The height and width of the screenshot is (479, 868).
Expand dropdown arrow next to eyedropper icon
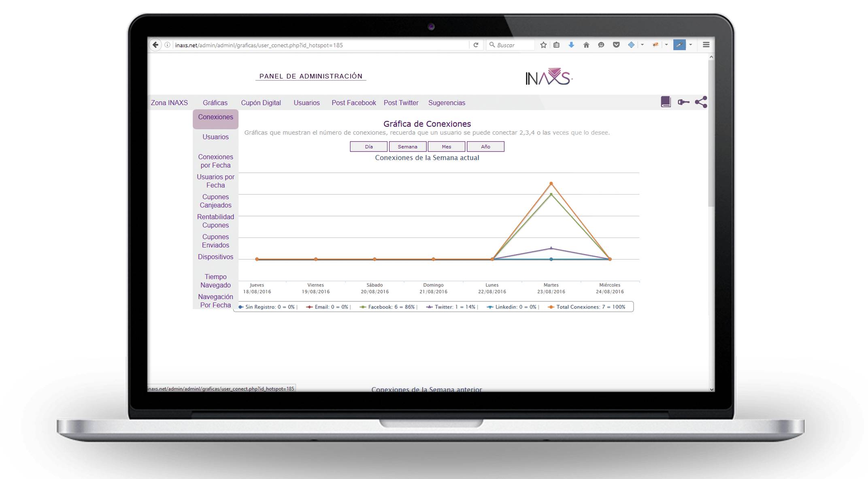(691, 45)
